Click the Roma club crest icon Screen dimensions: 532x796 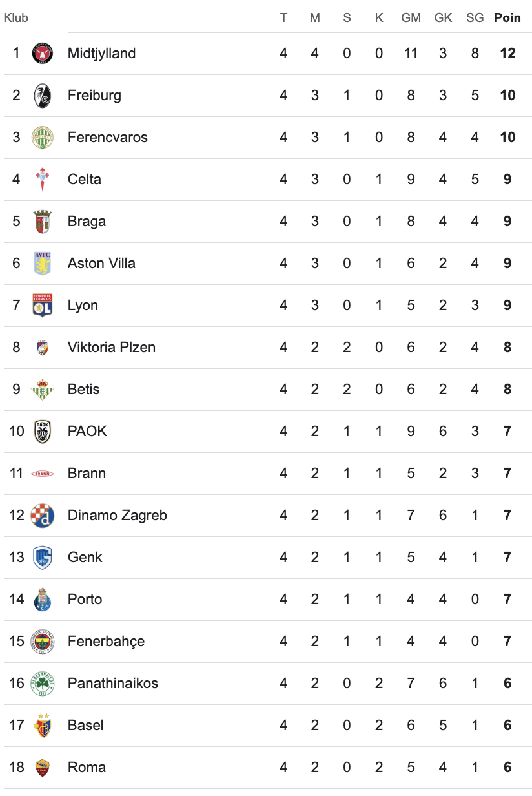pyautogui.click(x=43, y=767)
